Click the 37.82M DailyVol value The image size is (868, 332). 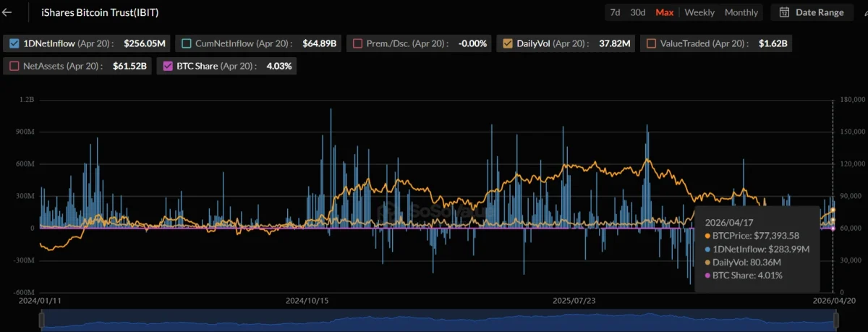pos(615,43)
